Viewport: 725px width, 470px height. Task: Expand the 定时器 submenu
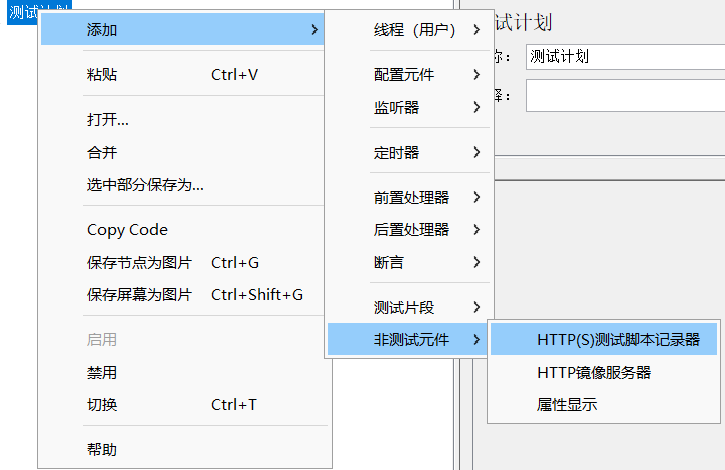point(409,152)
